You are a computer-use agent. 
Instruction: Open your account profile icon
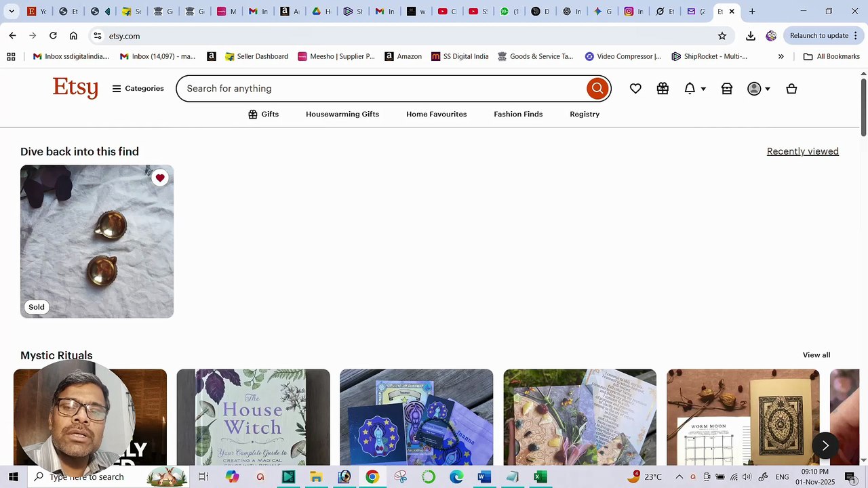[x=754, y=89]
